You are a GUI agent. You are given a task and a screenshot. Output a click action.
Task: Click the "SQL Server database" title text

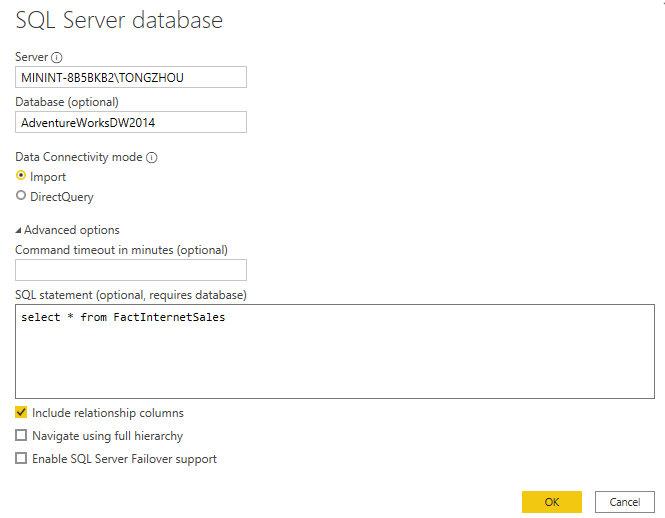coord(119,20)
